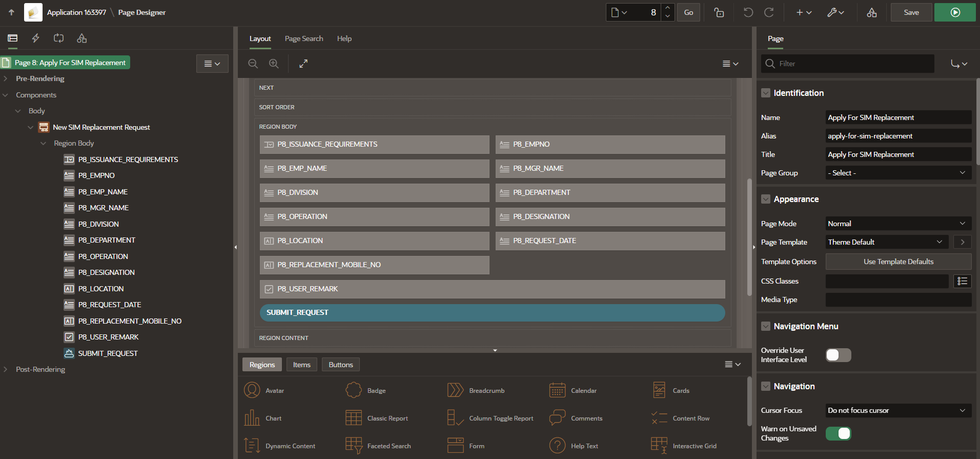Disable Warn on Unsaved Changes switch
980x459 pixels.
point(838,433)
